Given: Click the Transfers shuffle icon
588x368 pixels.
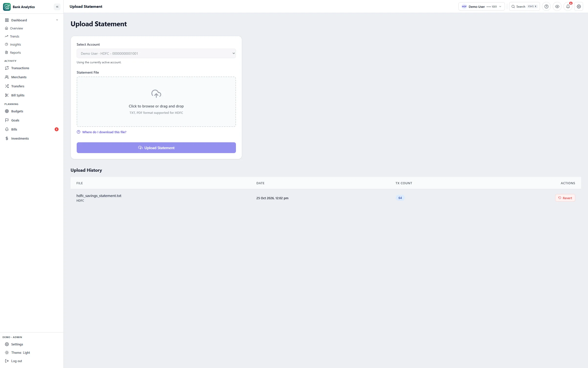Looking at the screenshot, I should (x=7, y=86).
